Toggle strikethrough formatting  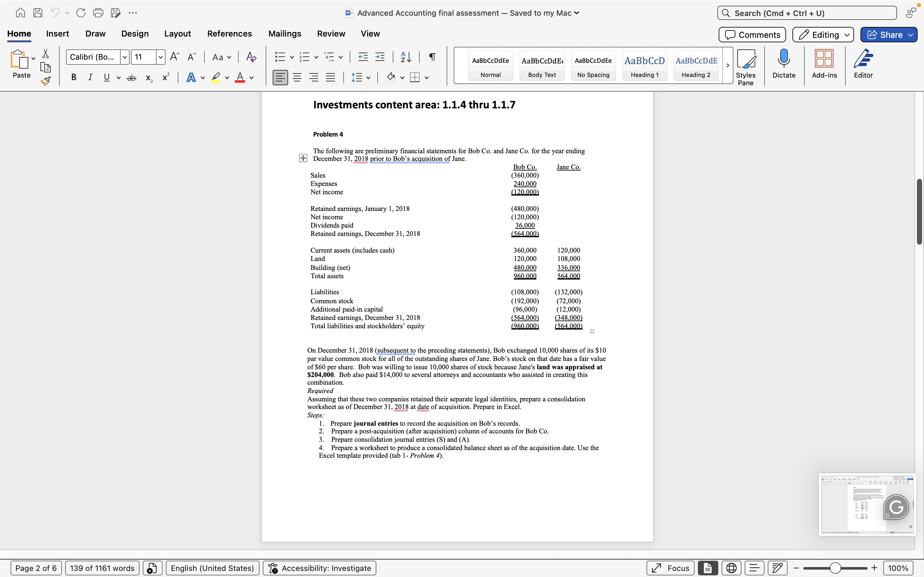pos(131,77)
